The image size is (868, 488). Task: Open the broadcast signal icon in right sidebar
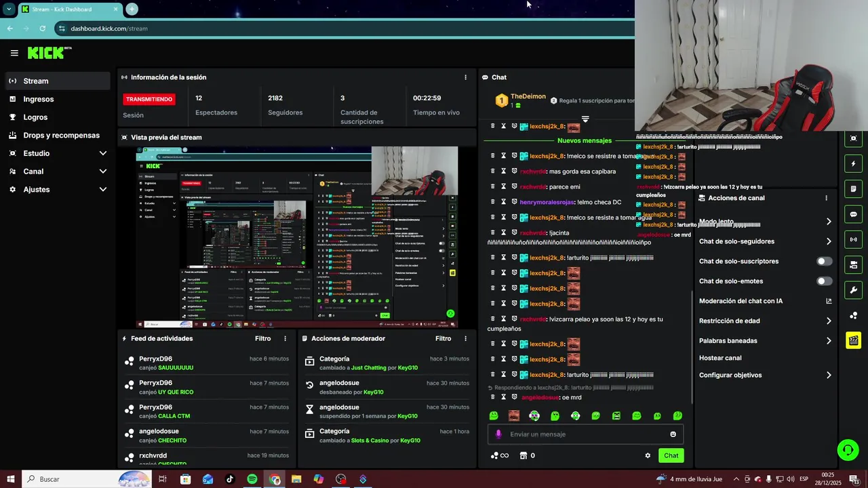(x=854, y=239)
